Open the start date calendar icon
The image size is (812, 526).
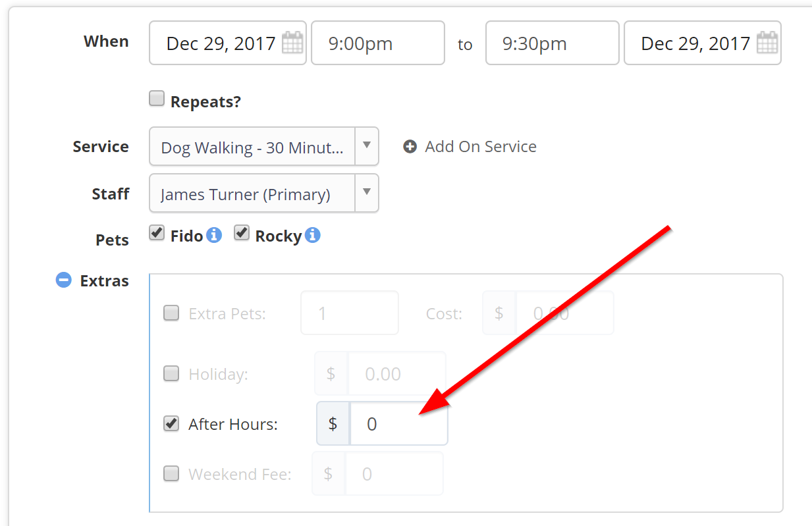pyautogui.click(x=292, y=43)
